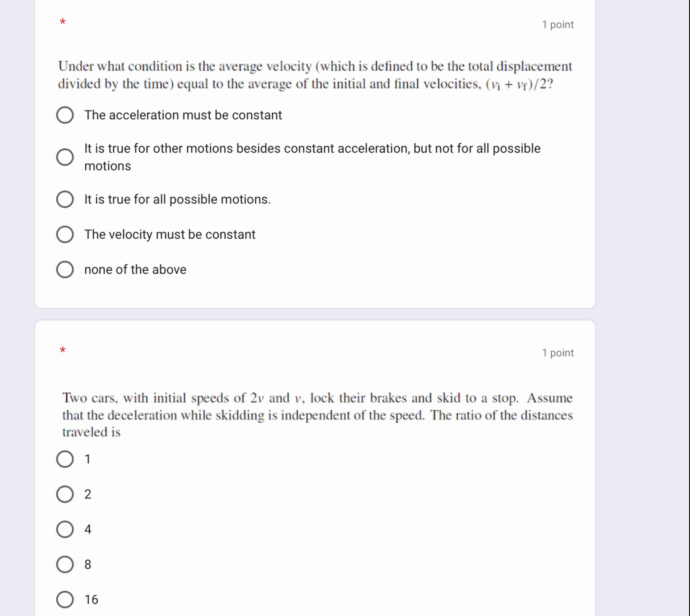Pick "The velocity must be constant"
Viewport: 690px width, 616px height.
pos(65,234)
